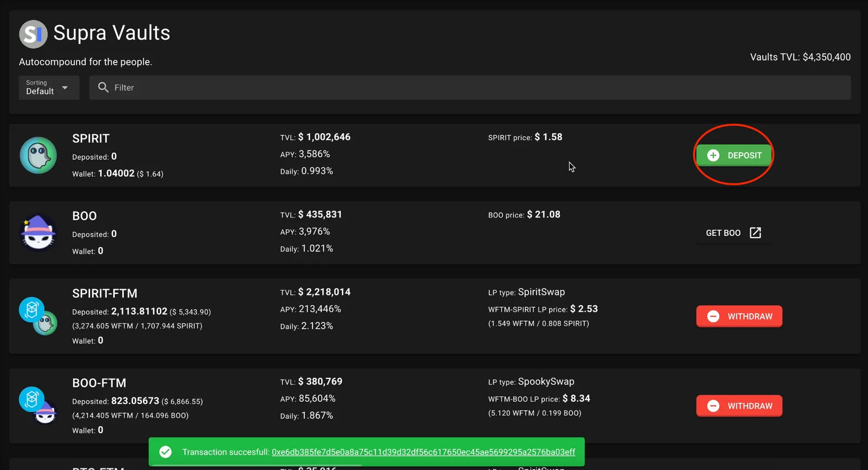The image size is (868, 470).
Task: Click the search magnifier icon in Filter bar
Action: tap(103, 87)
